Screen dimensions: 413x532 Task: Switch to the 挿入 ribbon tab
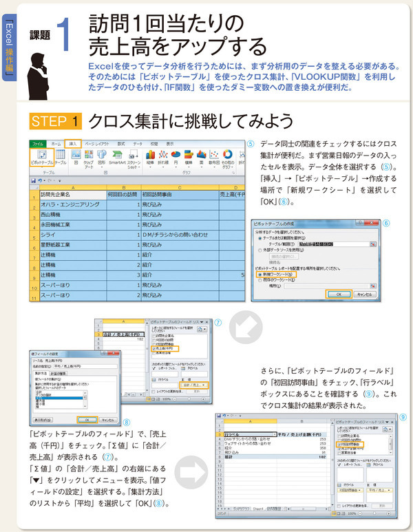[73, 144]
